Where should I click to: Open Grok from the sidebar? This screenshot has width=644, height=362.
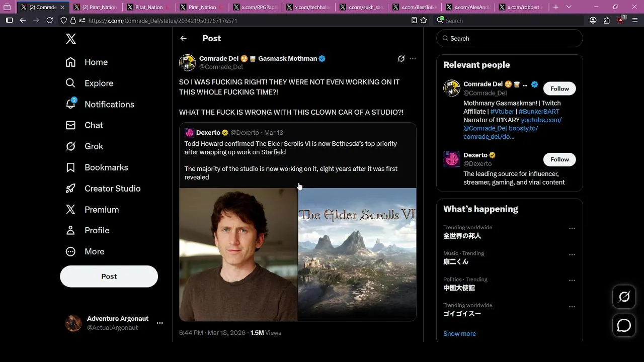tap(84, 146)
